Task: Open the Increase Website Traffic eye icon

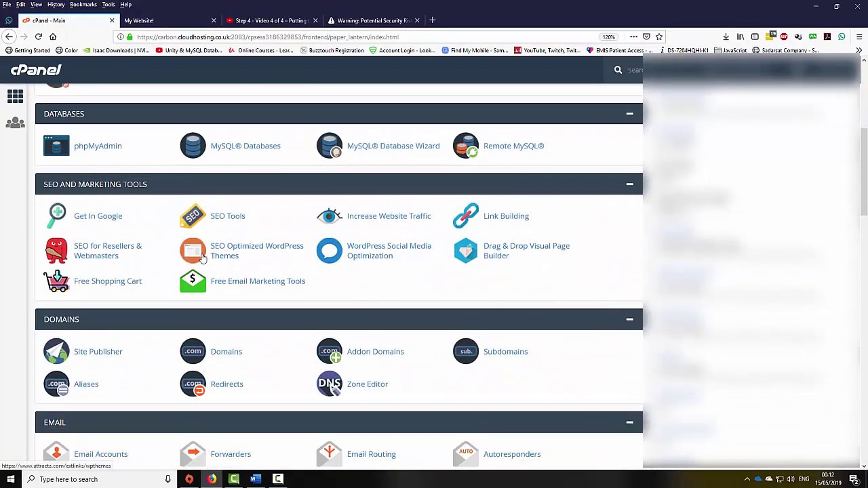Action: coord(330,216)
